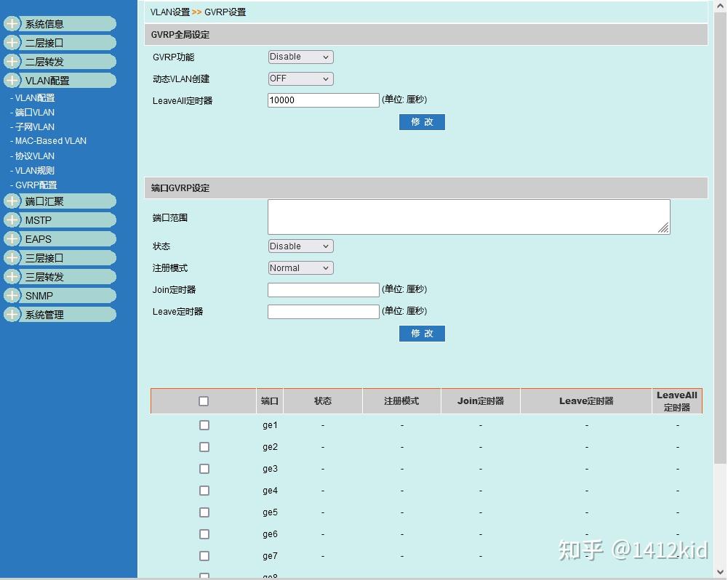The width and height of the screenshot is (728, 580).
Task: Open the 动态VLAN创建 OFF dropdown
Action: pyautogui.click(x=300, y=78)
